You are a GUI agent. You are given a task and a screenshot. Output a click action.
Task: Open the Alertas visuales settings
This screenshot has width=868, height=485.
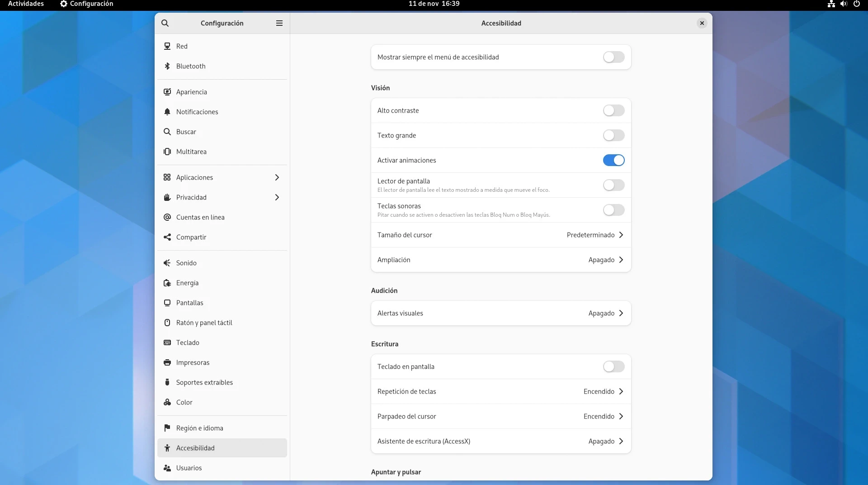coord(500,313)
